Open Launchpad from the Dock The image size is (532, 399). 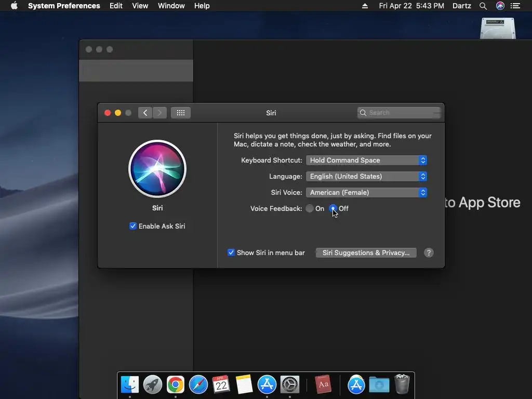153,385
